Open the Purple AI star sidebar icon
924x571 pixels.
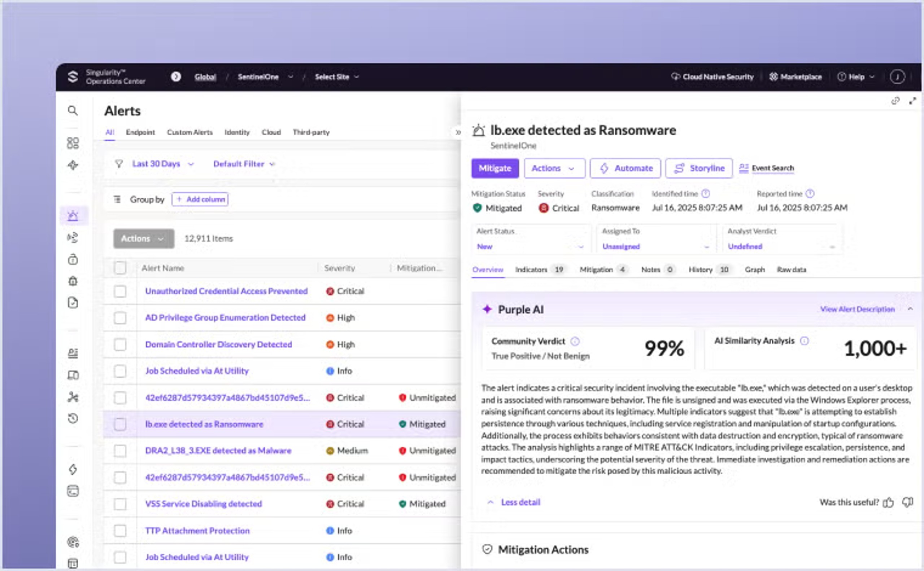tap(73, 165)
